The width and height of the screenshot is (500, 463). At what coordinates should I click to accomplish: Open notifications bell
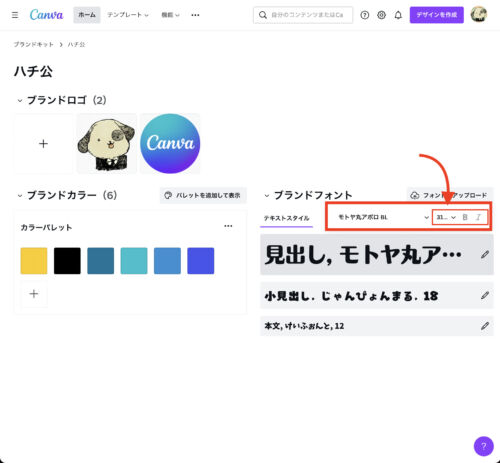[398, 15]
